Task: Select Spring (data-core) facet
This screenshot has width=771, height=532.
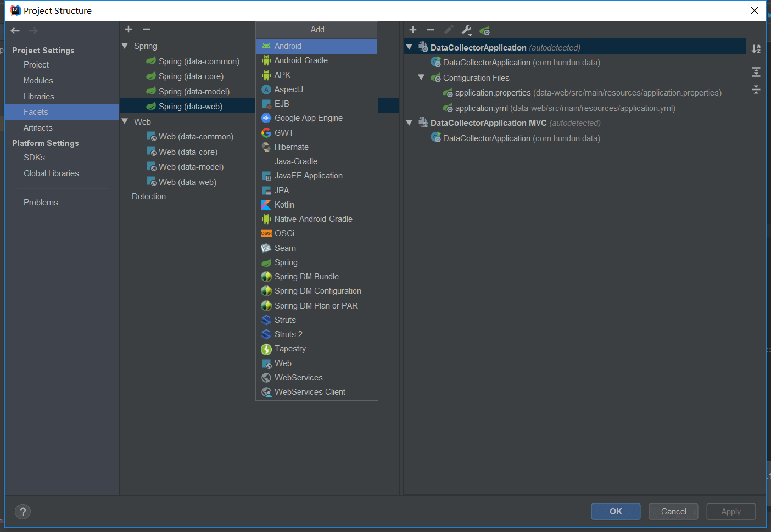Action: point(185,76)
